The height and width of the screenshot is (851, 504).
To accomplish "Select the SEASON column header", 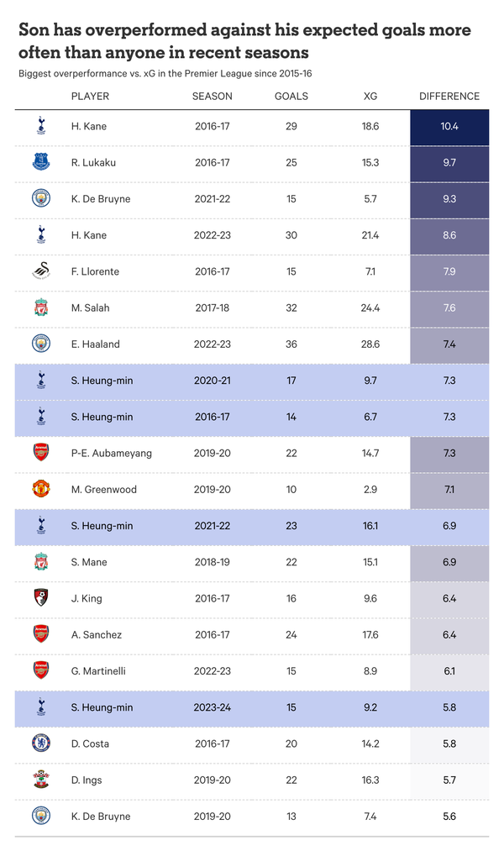I will [x=212, y=97].
